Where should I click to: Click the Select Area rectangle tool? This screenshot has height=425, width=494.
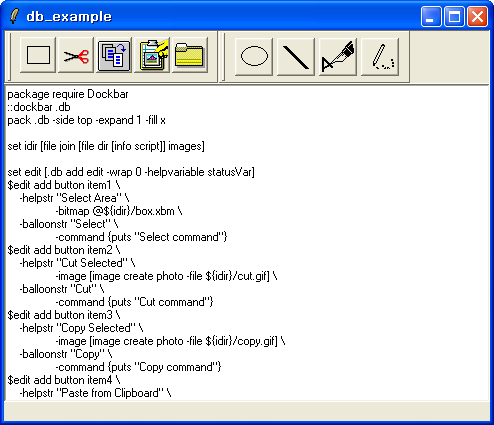(38, 55)
